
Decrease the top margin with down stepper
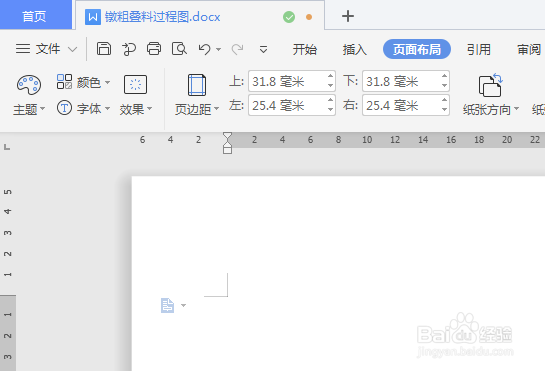tap(331, 86)
